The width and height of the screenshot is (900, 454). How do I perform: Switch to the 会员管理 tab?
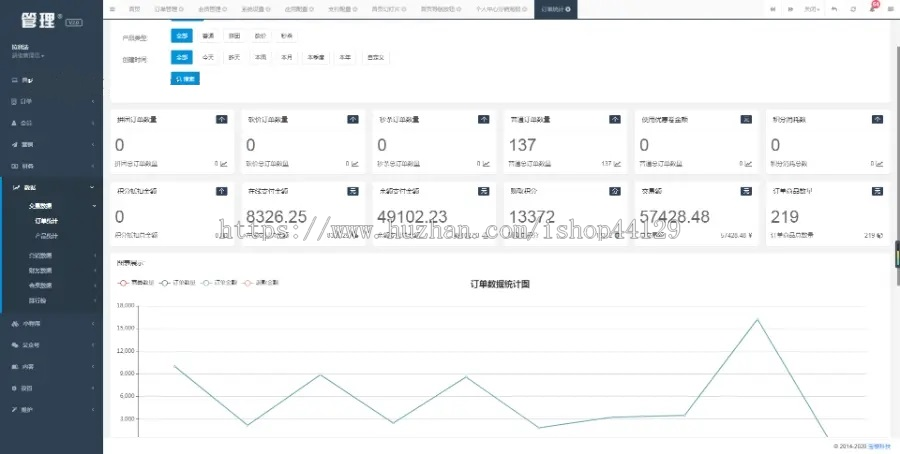(x=212, y=9)
